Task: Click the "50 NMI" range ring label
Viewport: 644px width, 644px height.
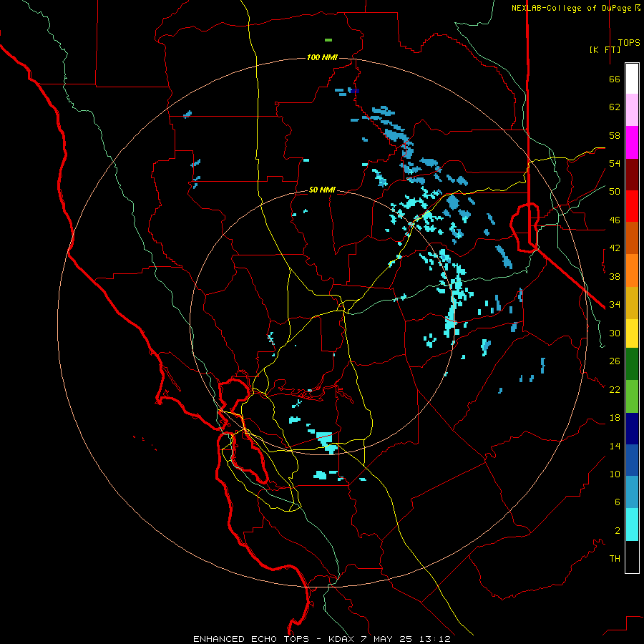Action: tap(322, 190)
